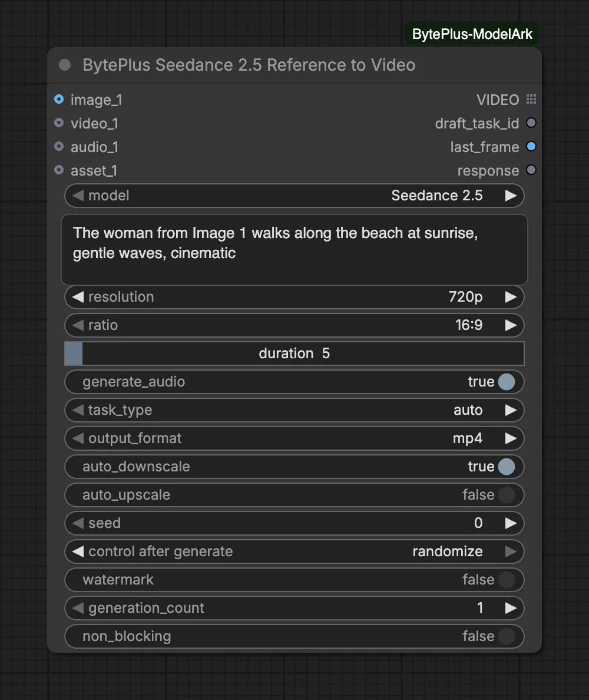Click the VIDEO output label
Image resolution: width=589 pixels, height=700 pixels.
click(498, 100)
